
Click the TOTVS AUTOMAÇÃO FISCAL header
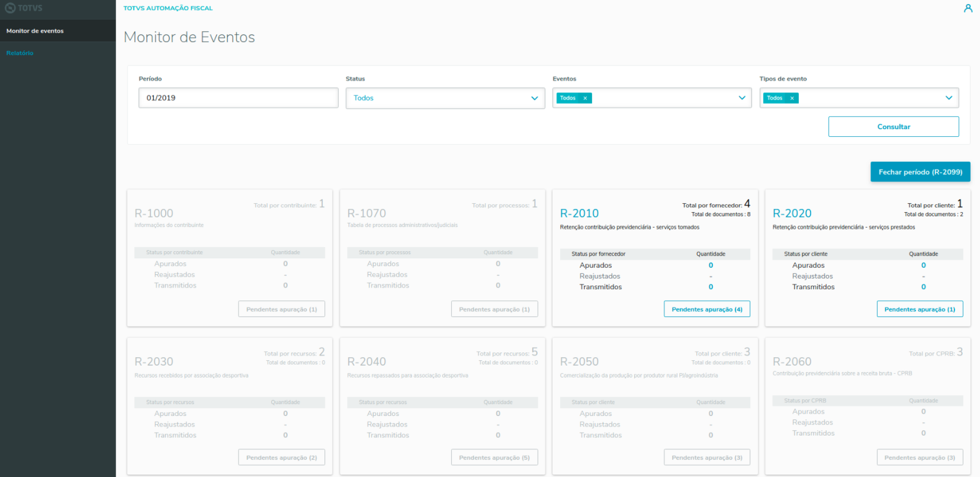(x=168, y=8)
